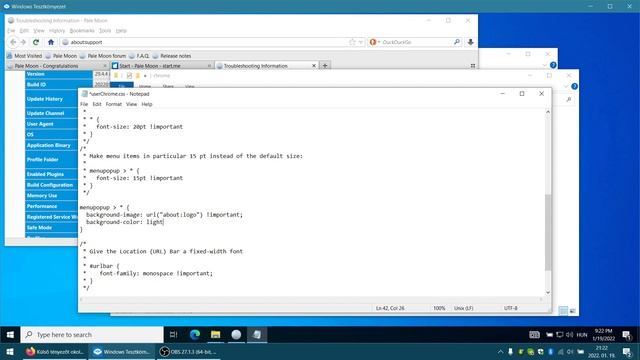Open Task View on inner taskbar

coord(173,335)
